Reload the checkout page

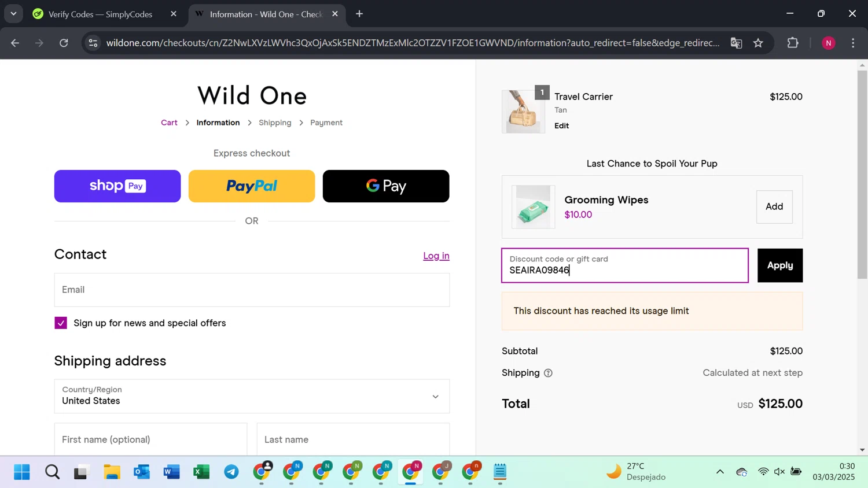[64, 43]
